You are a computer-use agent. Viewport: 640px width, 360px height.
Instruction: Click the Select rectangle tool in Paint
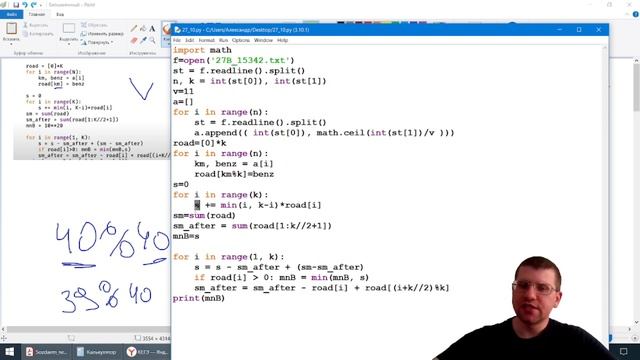tap(69, 28)
